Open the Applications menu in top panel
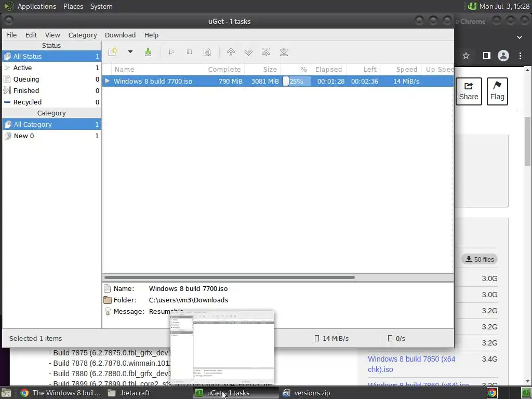Screen dimensions: 532x399 point(37,6)
